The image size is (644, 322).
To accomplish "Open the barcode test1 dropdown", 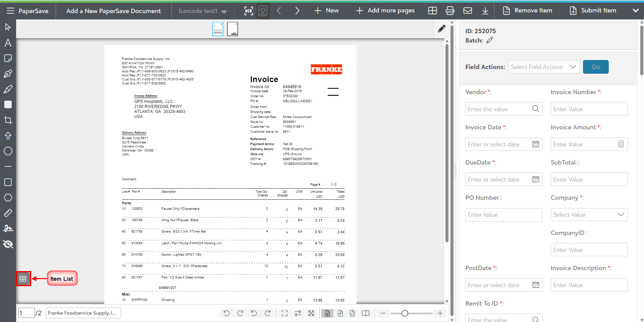I will tap(202, 11).
